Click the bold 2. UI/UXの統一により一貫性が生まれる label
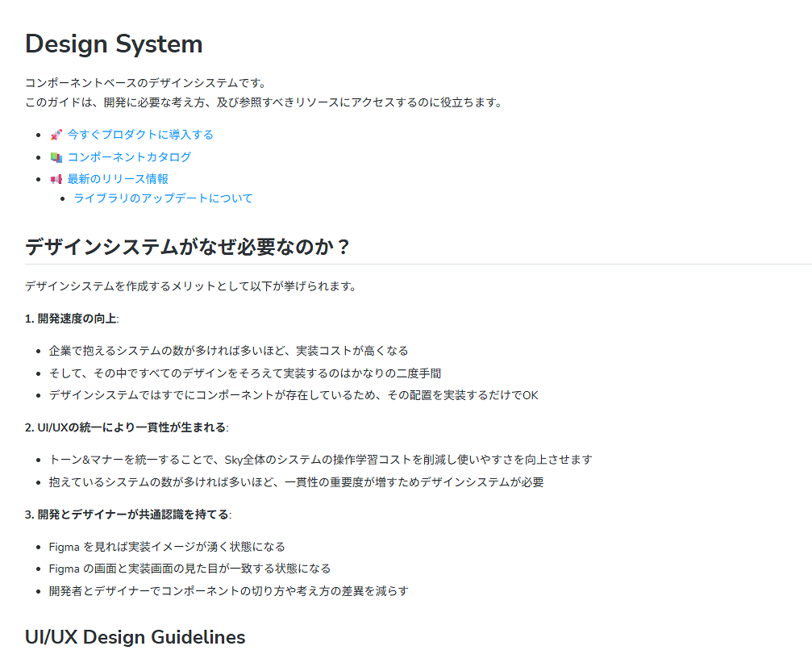The height and width of the screenshot is (650, 812). coord(126,427)
